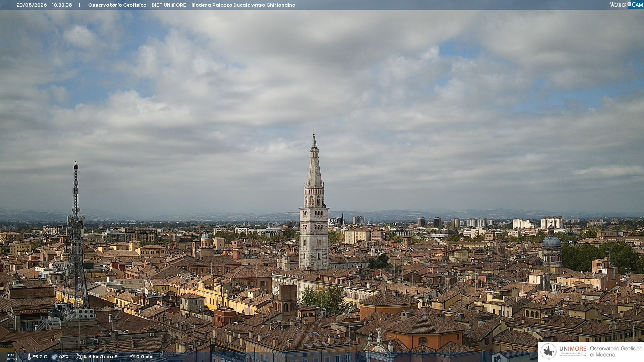The width and height of the screenshot is (644, 362).
Task: Click the rain umbrella precipitation icon
Action: (x=132, y=357)
